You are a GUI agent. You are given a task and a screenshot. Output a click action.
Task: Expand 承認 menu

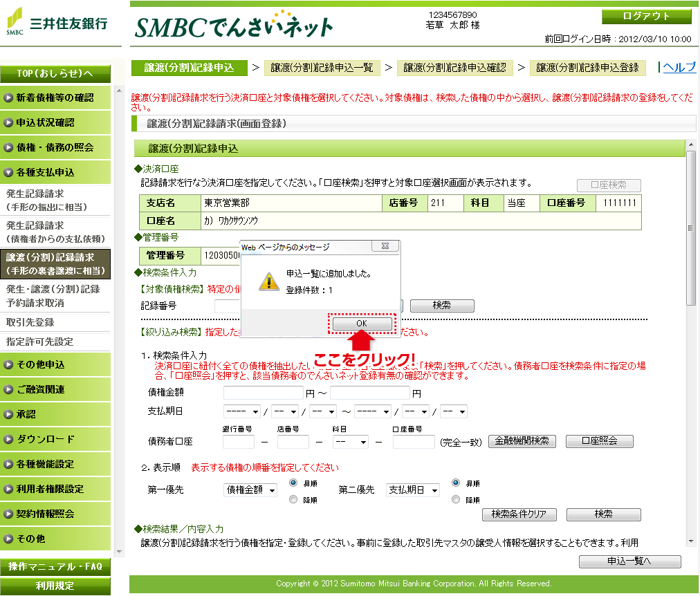point(55,414)
